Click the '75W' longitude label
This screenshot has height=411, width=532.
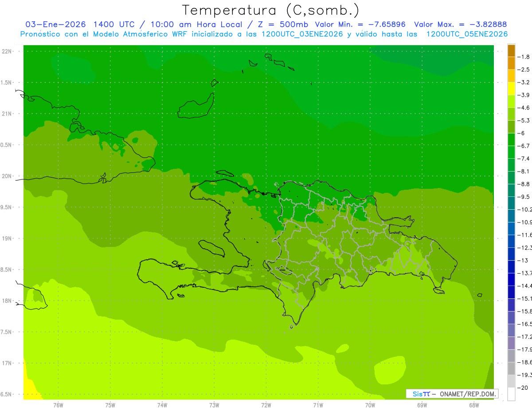pyautogui.click(x=110, y=405)
